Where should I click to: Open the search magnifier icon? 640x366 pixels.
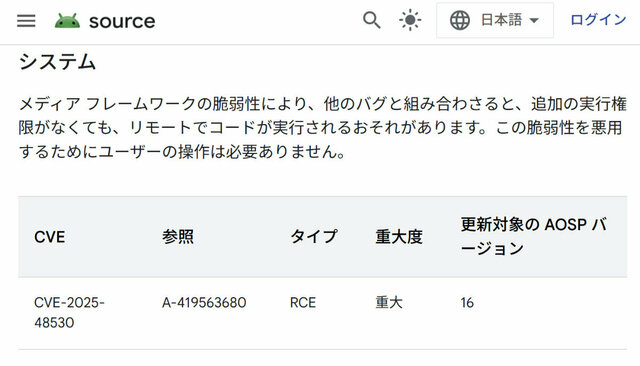(371, 20)
